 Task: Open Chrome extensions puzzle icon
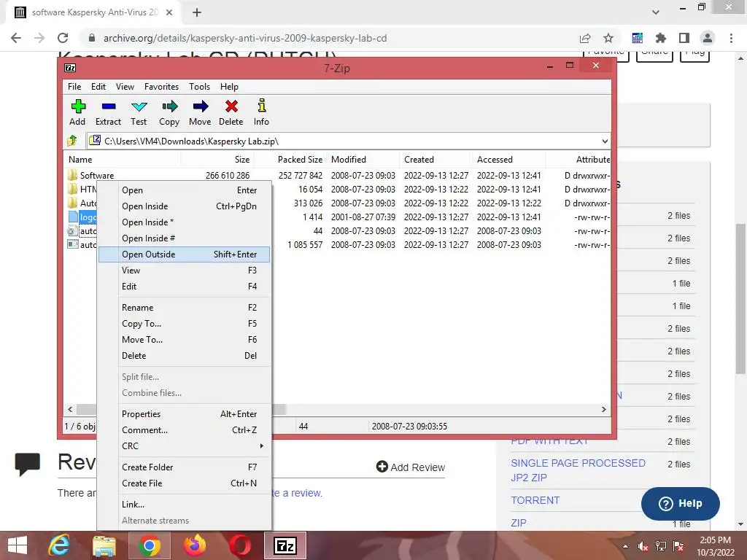pos(660,38)
